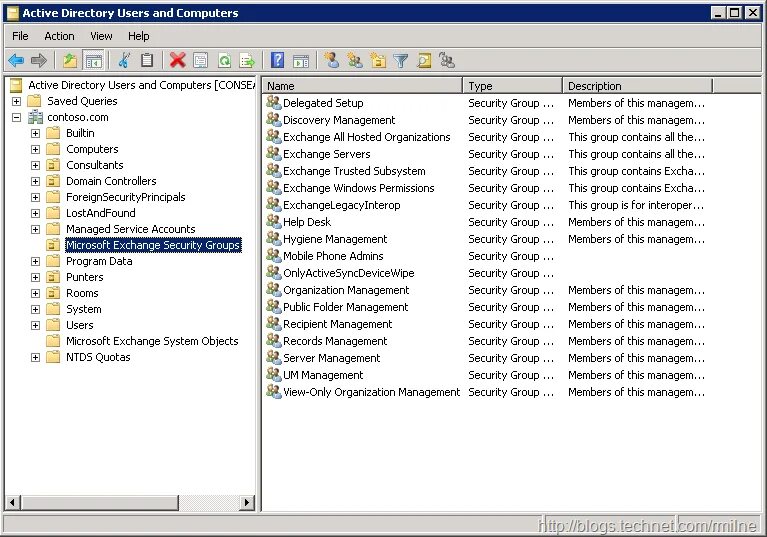Screen dimensions: 767x537
Task: Select the Discovery Management group
Action: point(339,120)
